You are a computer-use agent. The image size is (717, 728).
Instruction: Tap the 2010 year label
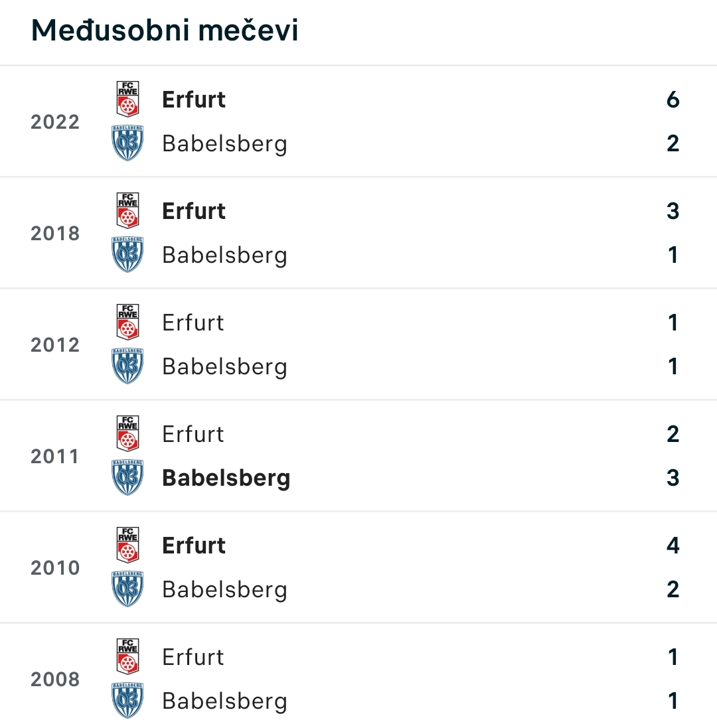(55, 568)
